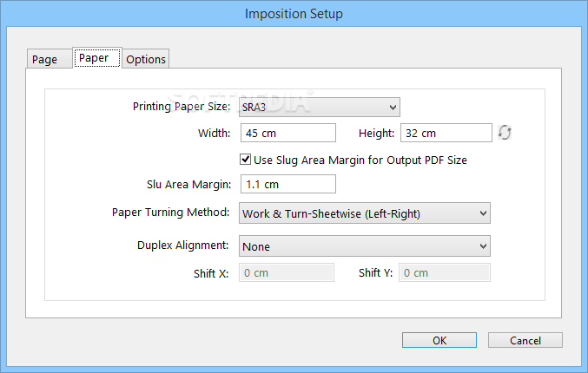
Task: Click the Work & Turn-Sheetwise dropdown arrow
Action: (x=483, y=213)
